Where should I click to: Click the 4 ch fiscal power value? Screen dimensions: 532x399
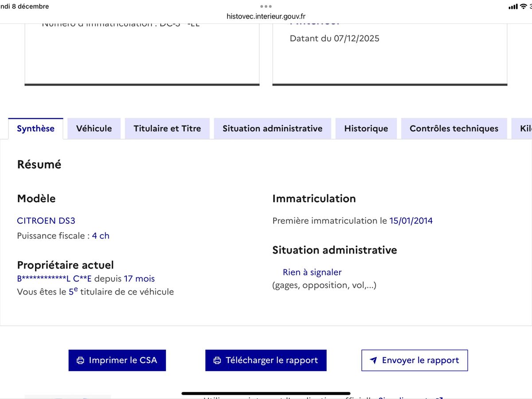pos(101,236)
